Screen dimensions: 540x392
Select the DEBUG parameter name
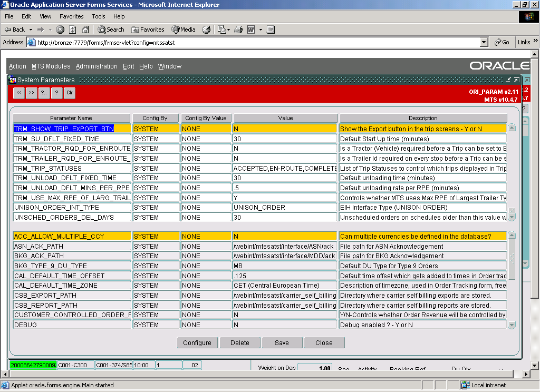(72, 325)
